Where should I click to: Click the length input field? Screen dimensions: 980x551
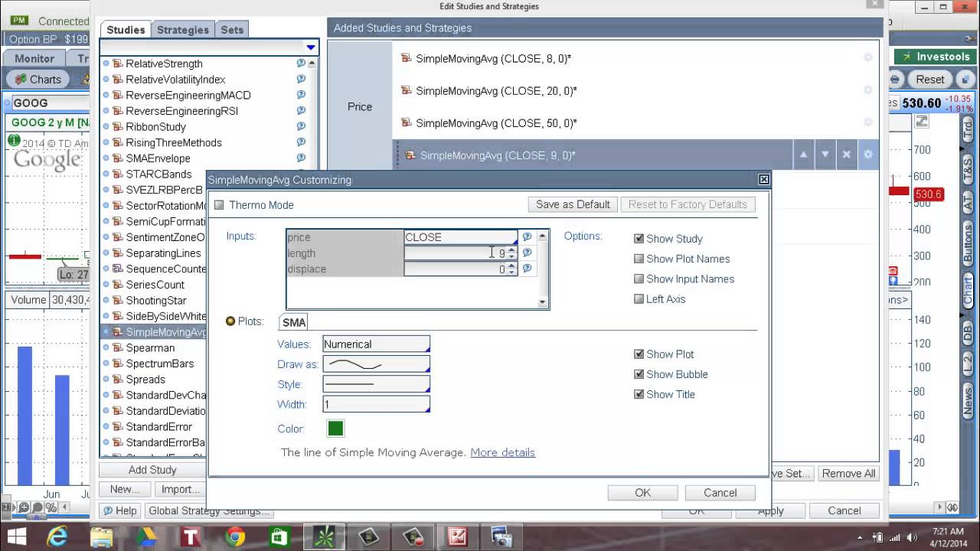pyautogui.click(x=456, y=253)
